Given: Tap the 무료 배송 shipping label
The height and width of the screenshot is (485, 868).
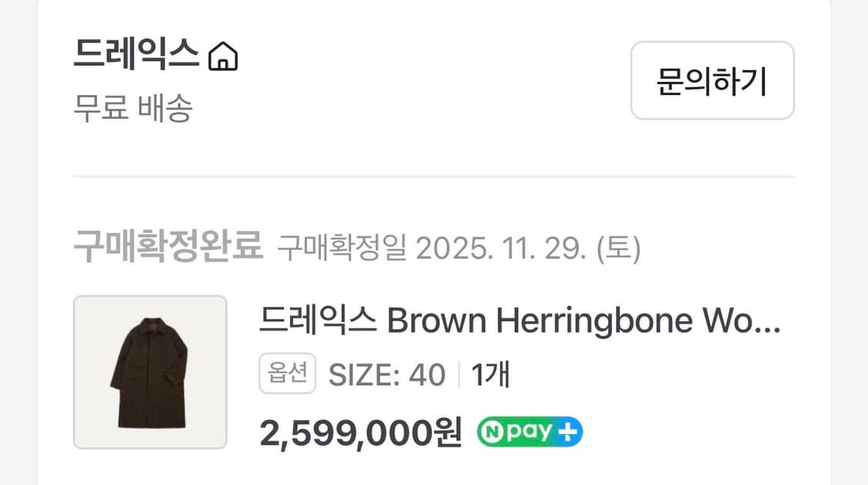Looking at the screenshot, I should pyautogui.click(x=133, y=109).
